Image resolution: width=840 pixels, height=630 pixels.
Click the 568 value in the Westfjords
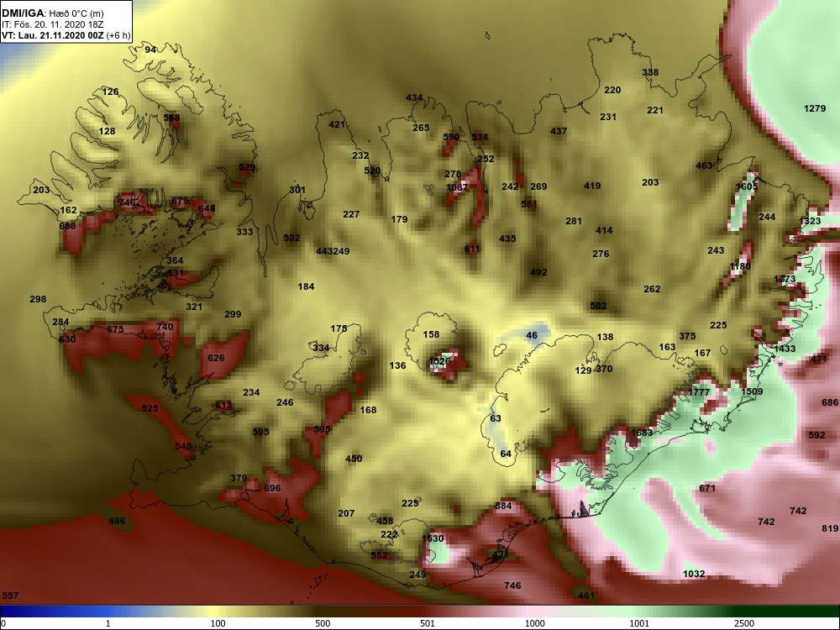pyautogui.click(x=171, y=118)
